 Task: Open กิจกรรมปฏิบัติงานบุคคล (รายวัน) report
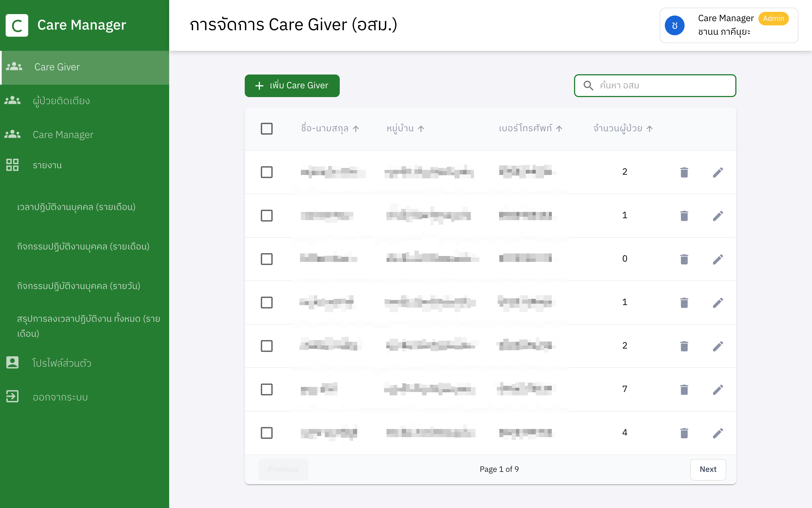click(78, 286)
